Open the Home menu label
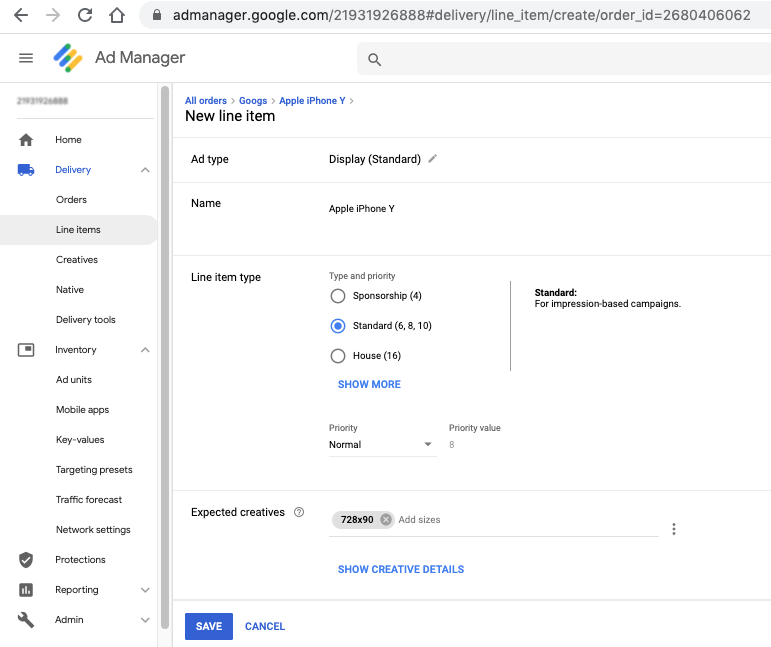 click(x=68, y=140)
